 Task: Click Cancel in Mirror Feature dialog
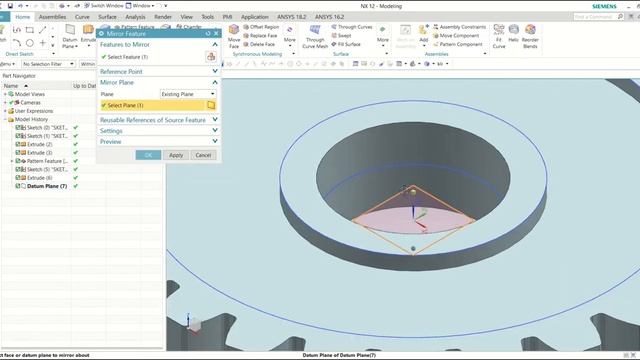(203, 155)
